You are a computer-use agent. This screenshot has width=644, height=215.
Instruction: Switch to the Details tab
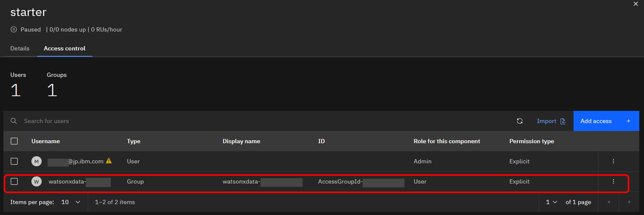coord(20,48)
